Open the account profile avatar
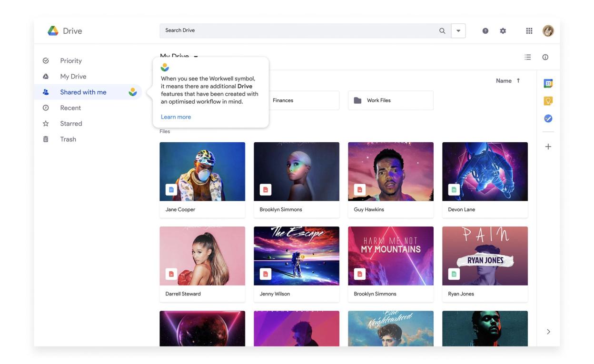This screenshot has width=594, height=364. [548, 31]
